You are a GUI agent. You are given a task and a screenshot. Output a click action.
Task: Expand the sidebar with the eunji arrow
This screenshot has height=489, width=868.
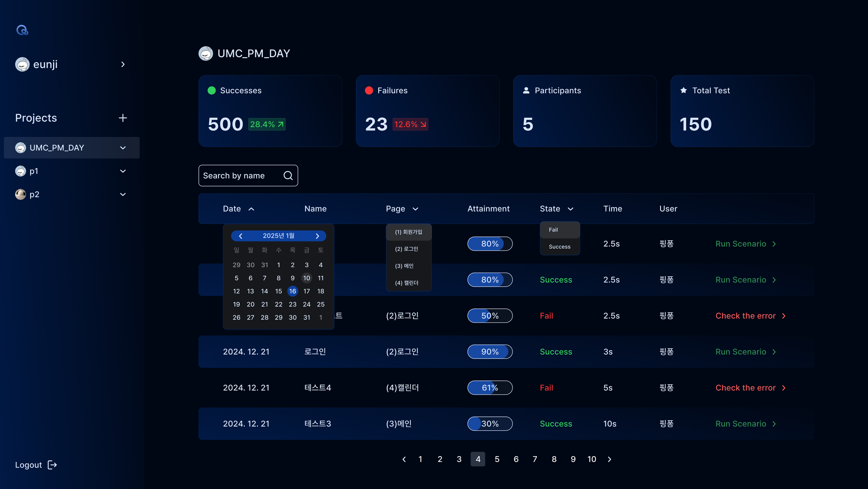pos(123,64)
